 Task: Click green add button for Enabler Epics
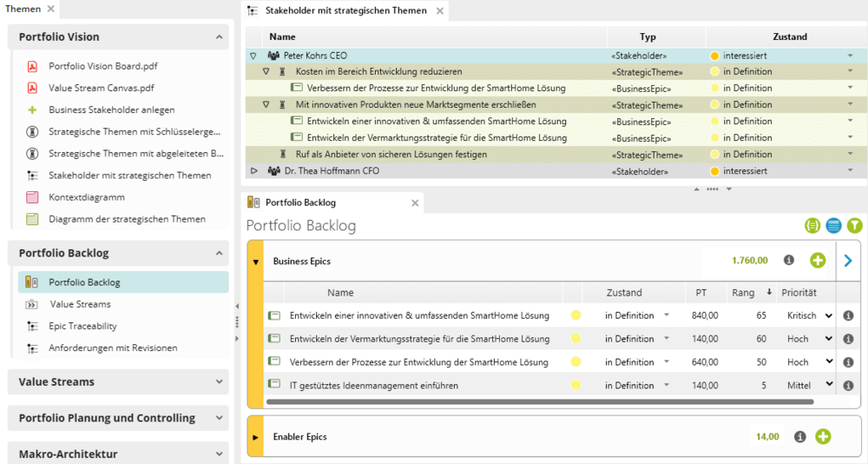click(x=822, y=437)
